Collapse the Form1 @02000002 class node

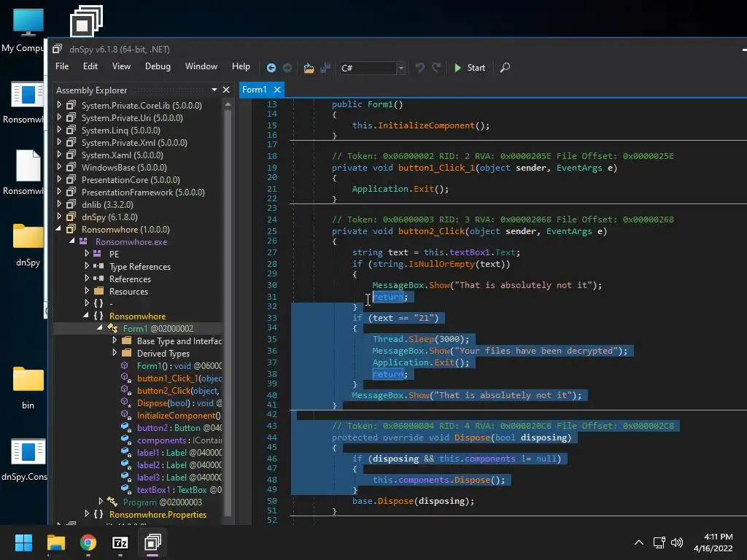[x=99, y=328]
